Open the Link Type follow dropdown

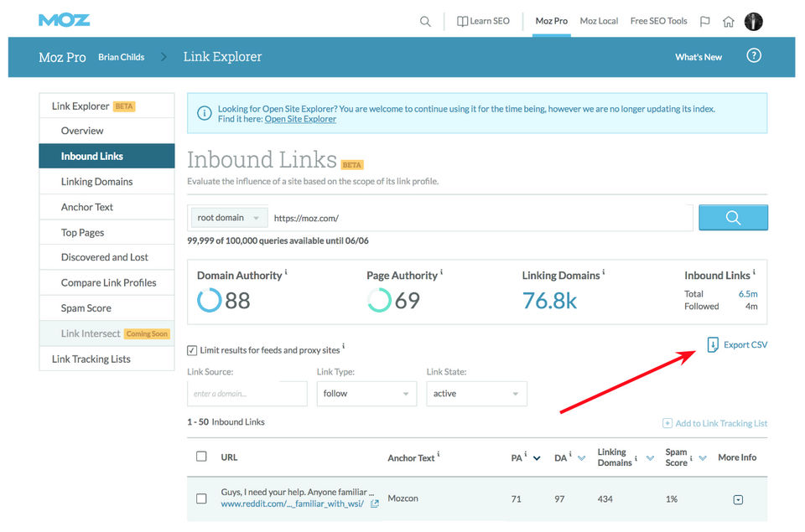pyautogui.click(x=366, y=394)
